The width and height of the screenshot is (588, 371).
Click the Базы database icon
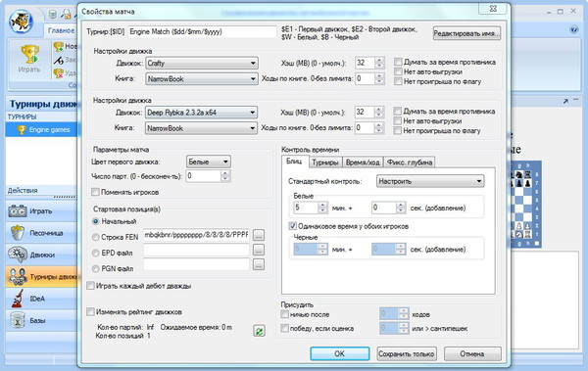click(x=18, y=320)
